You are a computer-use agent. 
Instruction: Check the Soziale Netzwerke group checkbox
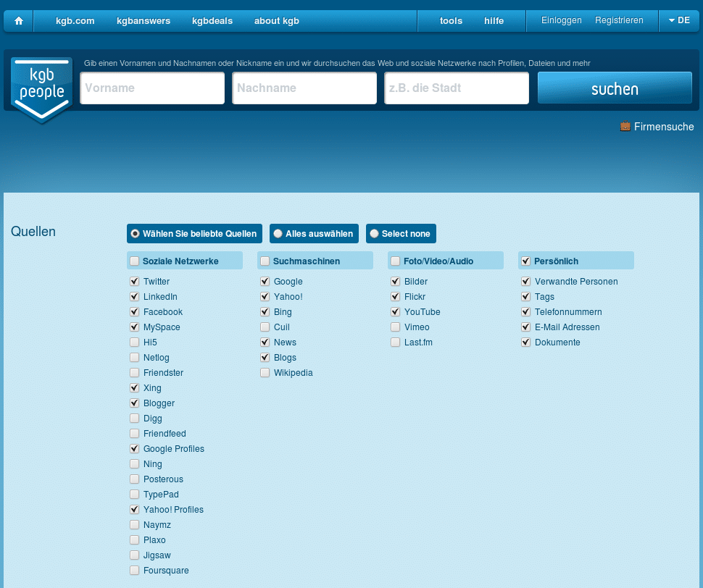click(135, 261)
